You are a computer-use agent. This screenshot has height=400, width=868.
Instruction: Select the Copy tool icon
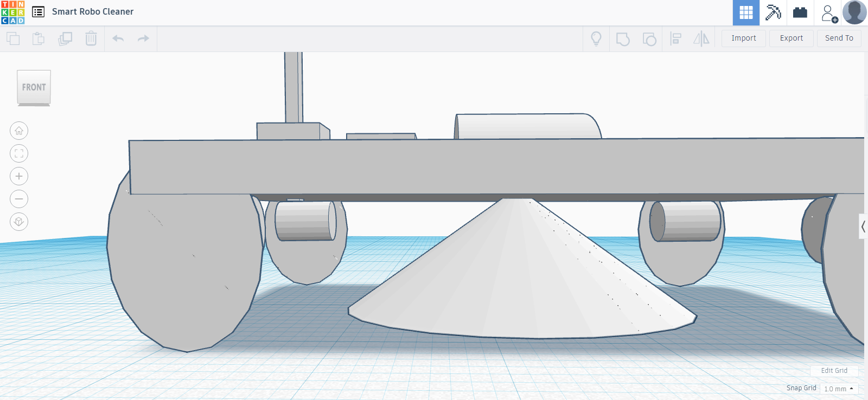point(13,38)
